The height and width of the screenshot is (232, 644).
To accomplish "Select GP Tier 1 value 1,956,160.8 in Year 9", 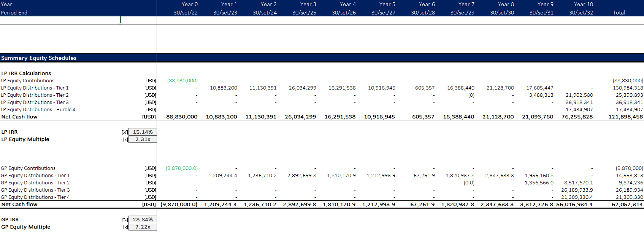I will [x=539, y=175].
